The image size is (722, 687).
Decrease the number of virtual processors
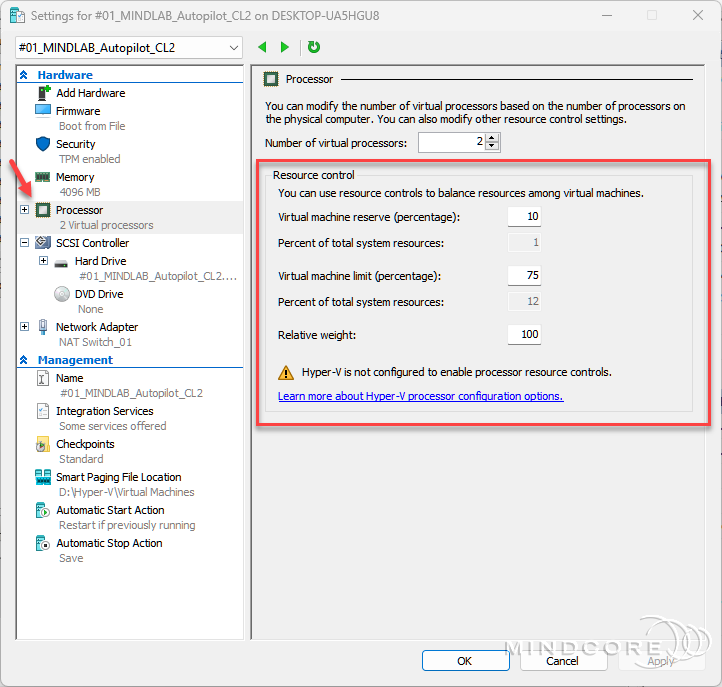(492, 146)
